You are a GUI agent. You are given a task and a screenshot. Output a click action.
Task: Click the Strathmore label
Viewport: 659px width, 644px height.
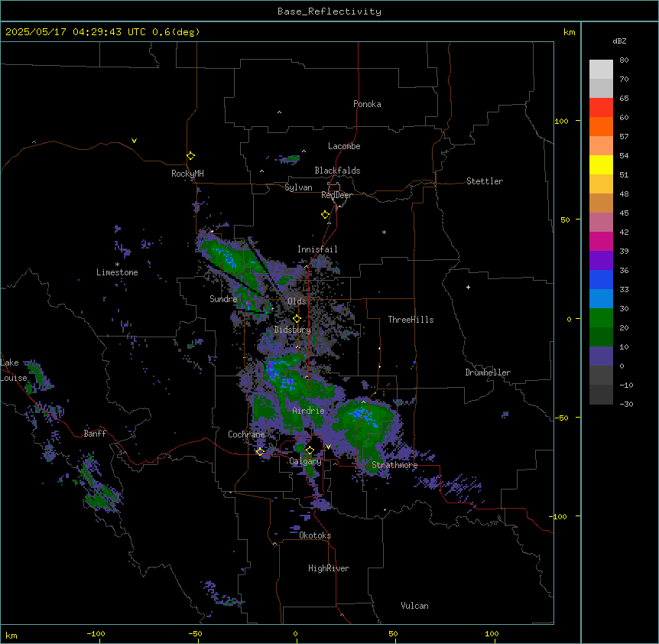click(394, 465)
